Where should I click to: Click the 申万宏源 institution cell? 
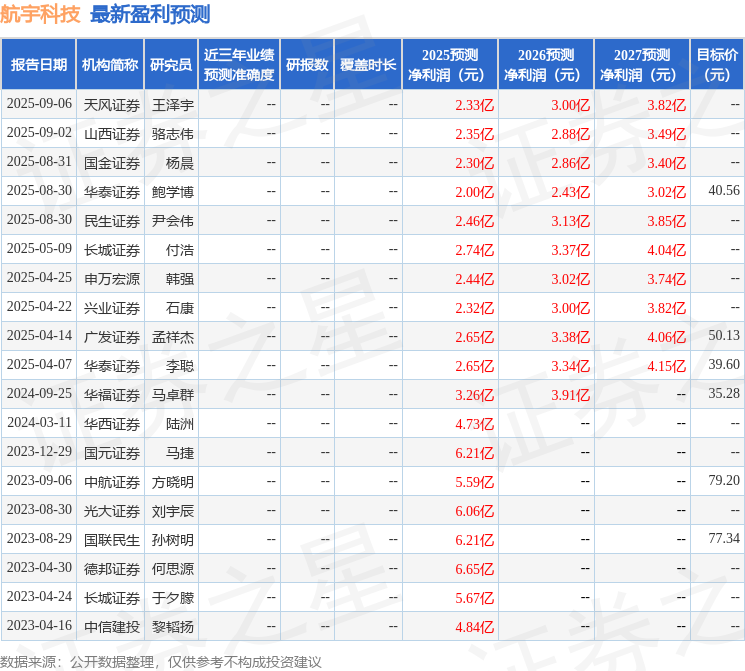coord(112,279)
